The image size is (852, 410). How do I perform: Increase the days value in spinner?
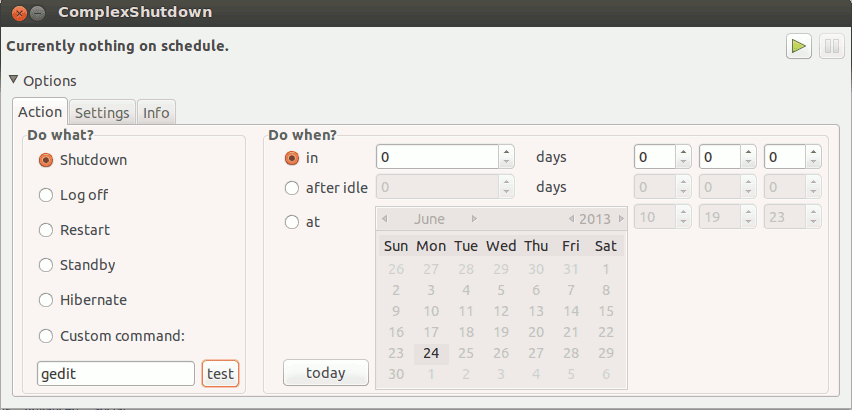click(506, 152)
